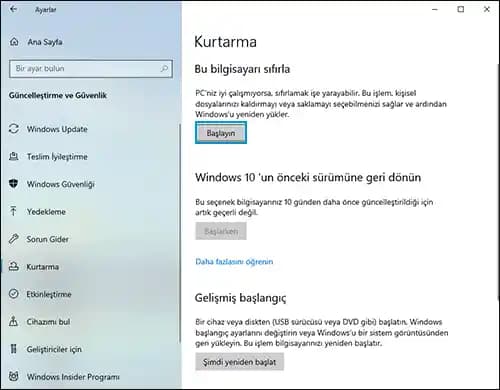Image resolution: width=500 pixels, height=390 pixels.
Task: Open the Windows Güvenliği shield icon
Action: point(13,183)
